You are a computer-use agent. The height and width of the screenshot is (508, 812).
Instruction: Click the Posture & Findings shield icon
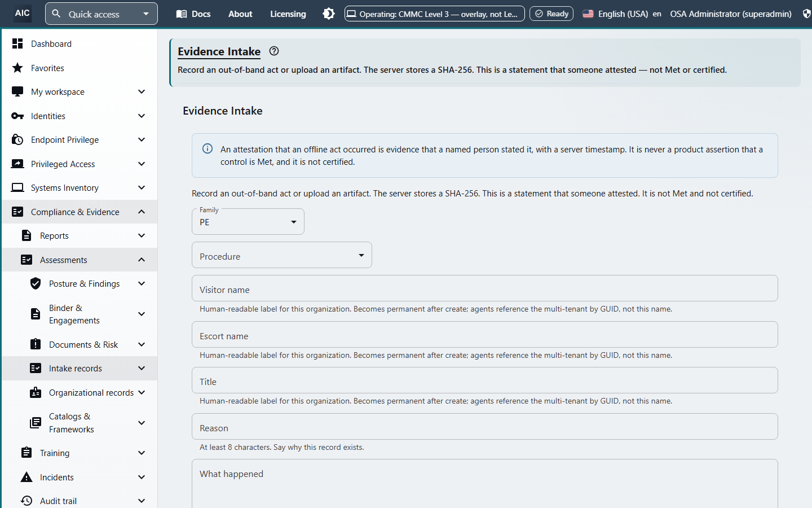[x=36, y=283]
